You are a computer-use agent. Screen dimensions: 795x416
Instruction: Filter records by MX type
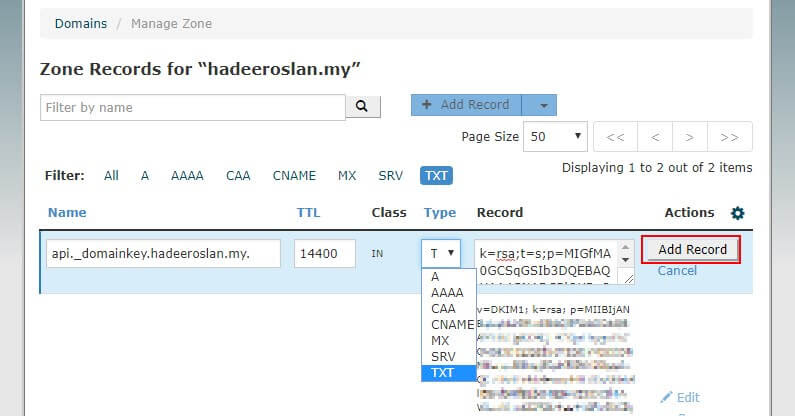[347, 176]
